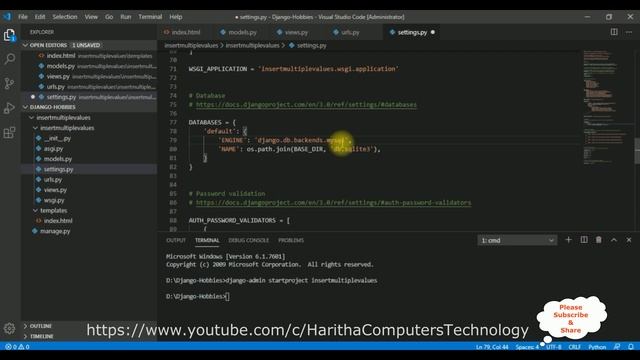Select the Terminal panel tab
The image size is (640, 360).
pos(207,240)
